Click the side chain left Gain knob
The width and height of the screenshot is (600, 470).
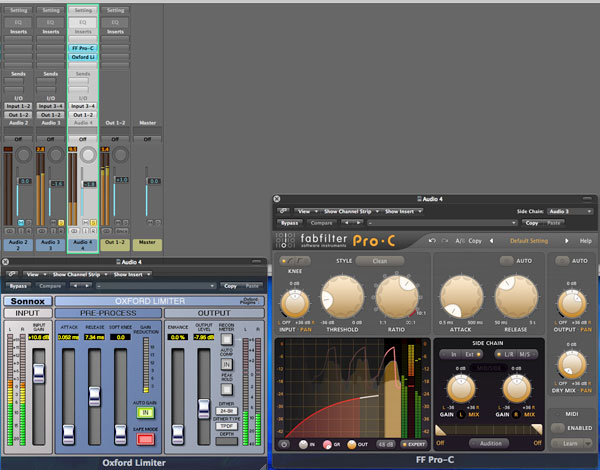(x=461, y=388)
